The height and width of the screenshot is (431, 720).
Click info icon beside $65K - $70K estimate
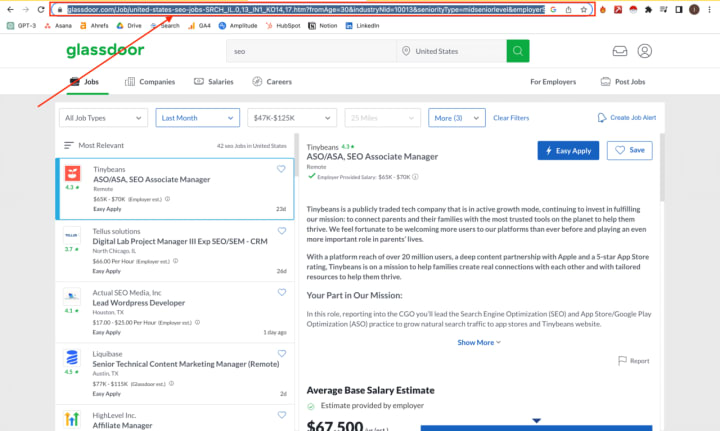click(x=168, y=199)
